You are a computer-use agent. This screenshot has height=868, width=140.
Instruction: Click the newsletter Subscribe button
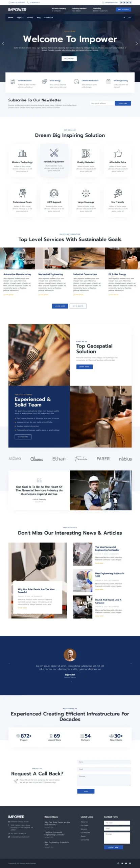[123, 103]
